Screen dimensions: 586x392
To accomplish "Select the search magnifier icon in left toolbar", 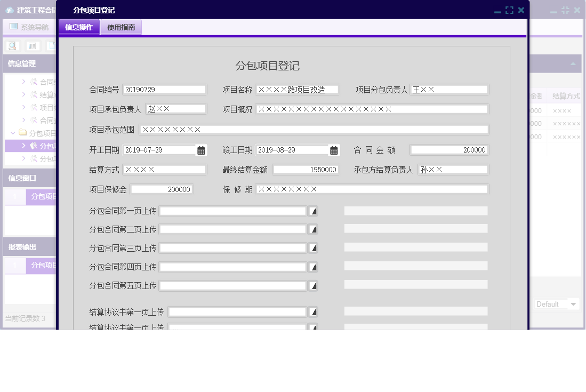I will (12, 46).
